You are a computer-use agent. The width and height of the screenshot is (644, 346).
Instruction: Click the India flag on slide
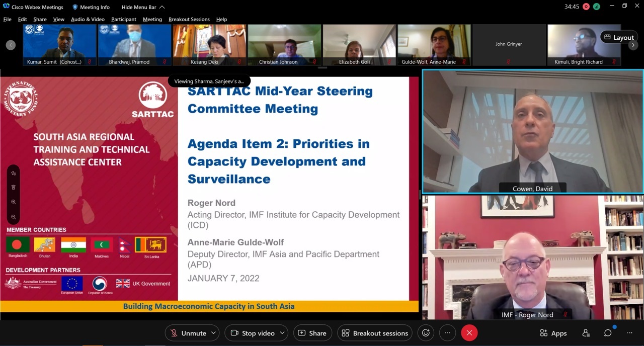pos(73,245)
